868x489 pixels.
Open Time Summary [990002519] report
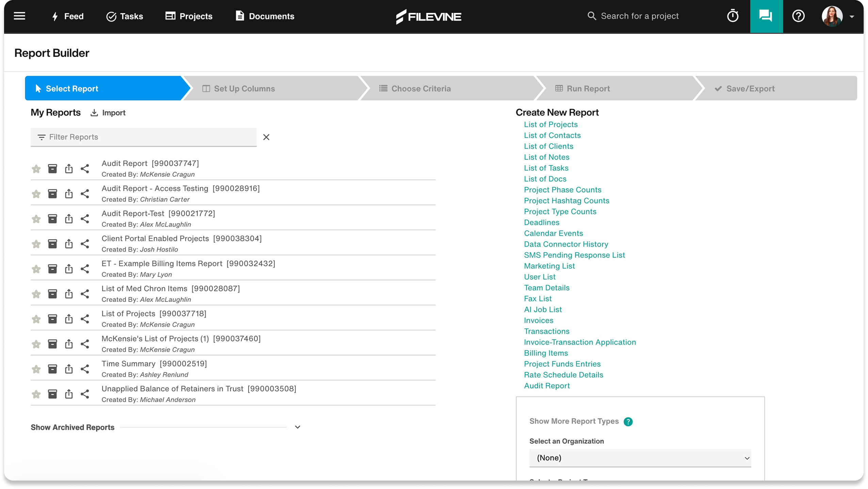154,364
